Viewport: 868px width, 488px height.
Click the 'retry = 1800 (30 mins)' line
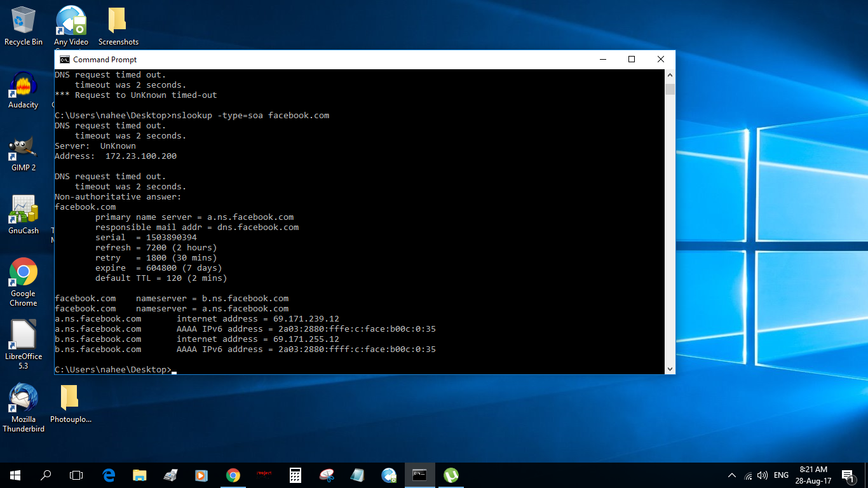tap(156, 258)
